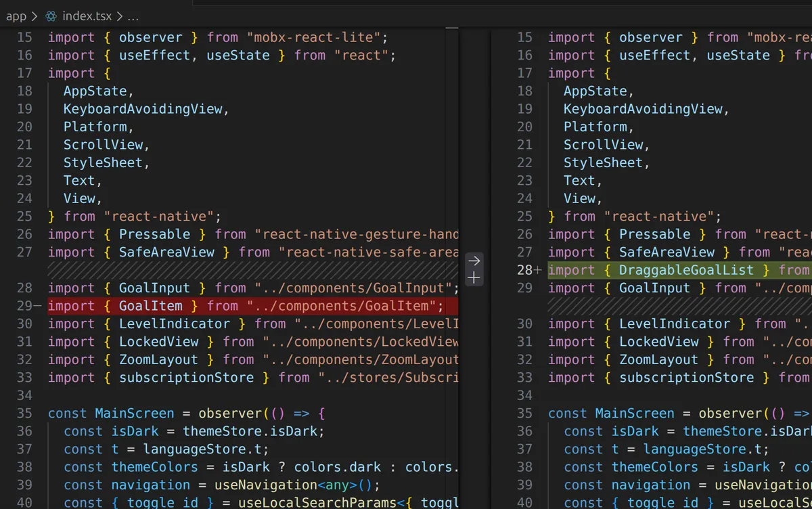This screenshot has height=509, width=812.
Task: Click line number 35 in left gutter
Action: coord(24,414)
